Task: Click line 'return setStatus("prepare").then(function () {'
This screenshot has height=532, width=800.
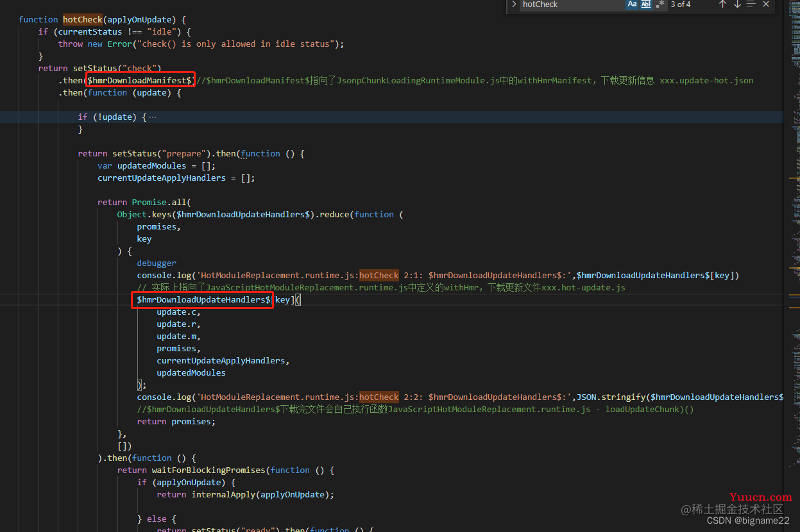Action: pyautogui.click(x=191, y=154)
